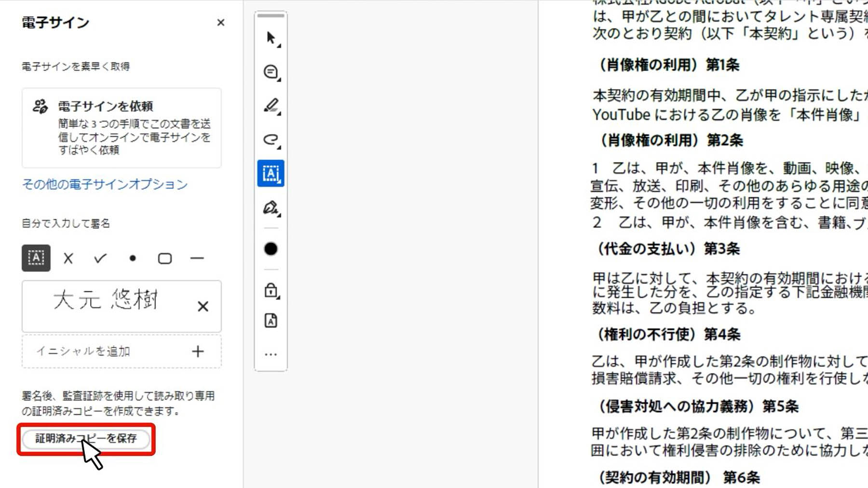Select the arrow selection tool
Image resolution: width=868 pixels, height=488 pixels.
click(x=271, y=38)
